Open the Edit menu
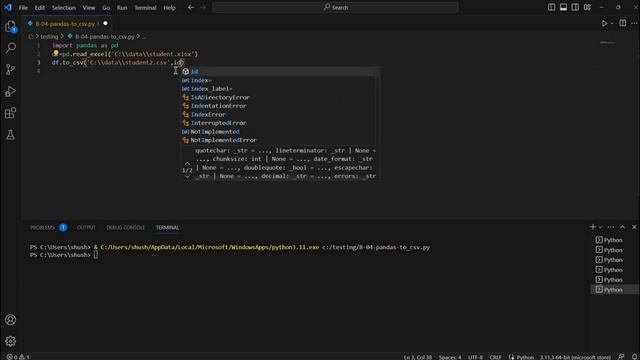This screenshot has width=640, height=360. point(40,8)
